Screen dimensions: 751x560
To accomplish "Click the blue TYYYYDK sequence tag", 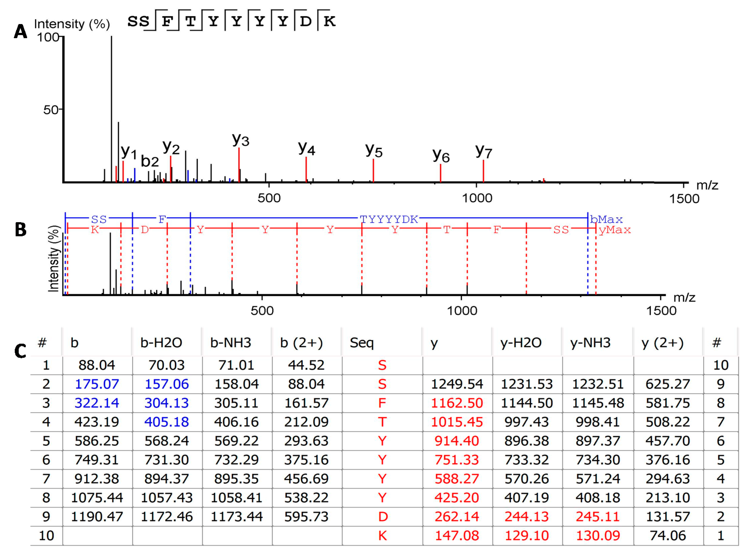I will pyautogui.click(x=389, y=220).
